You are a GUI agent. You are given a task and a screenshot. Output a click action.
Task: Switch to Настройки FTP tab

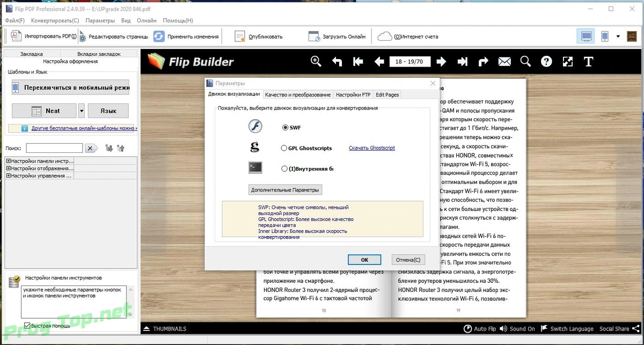tap(353, 94)
